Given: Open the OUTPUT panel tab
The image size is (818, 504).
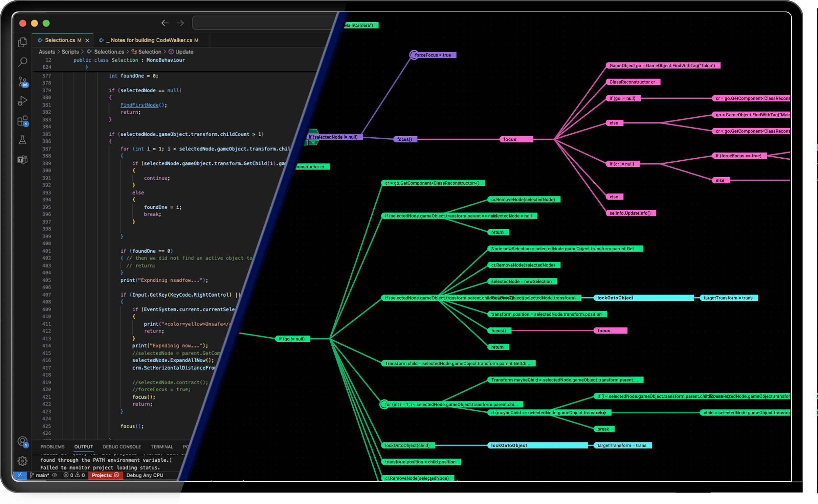Looking at the screenshot, I should click(x=84, y=446).
